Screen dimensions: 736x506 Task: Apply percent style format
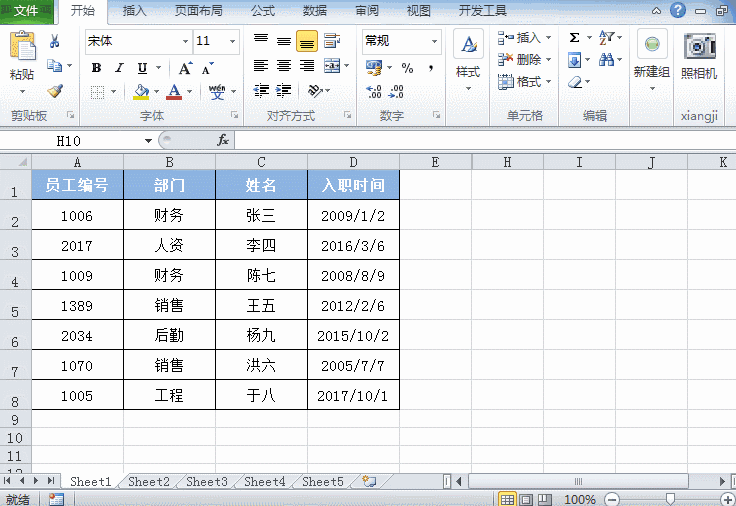point(407,69)
